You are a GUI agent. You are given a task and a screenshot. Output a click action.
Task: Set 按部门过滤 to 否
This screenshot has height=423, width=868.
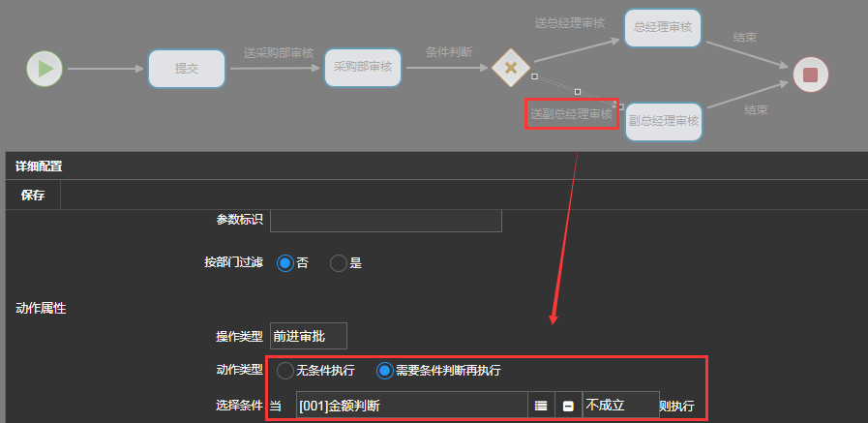[285, 263]
